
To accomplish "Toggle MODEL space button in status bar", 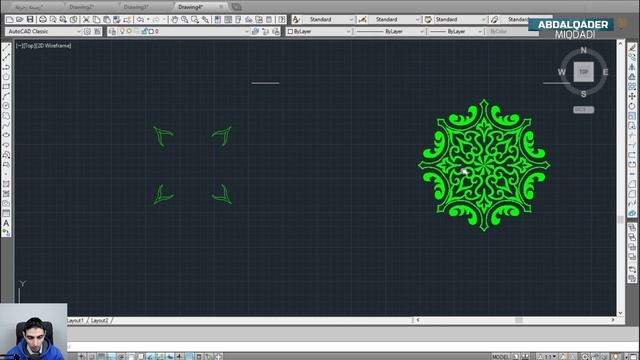I will 500,357.
